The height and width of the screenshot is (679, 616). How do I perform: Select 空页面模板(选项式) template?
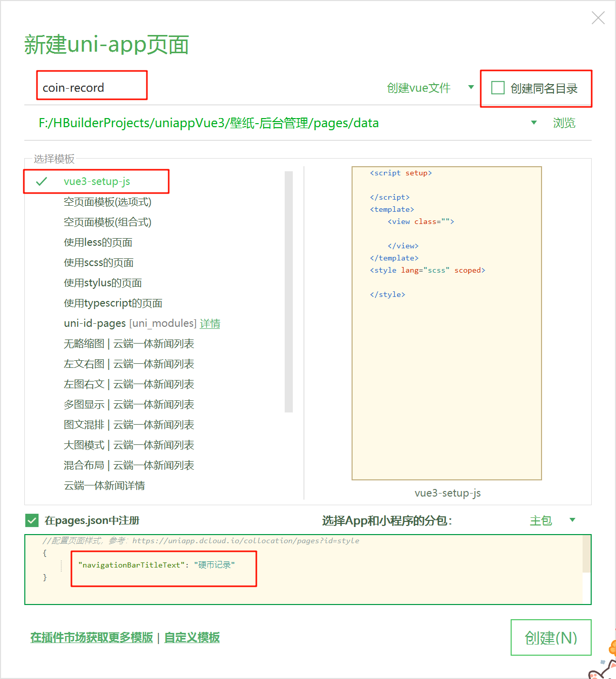pyautogui.click(x=107, y=202)
